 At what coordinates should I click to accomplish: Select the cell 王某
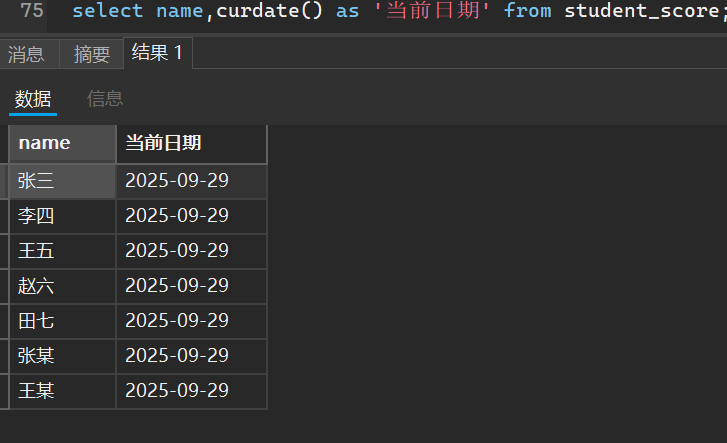(x=62, y=391)
